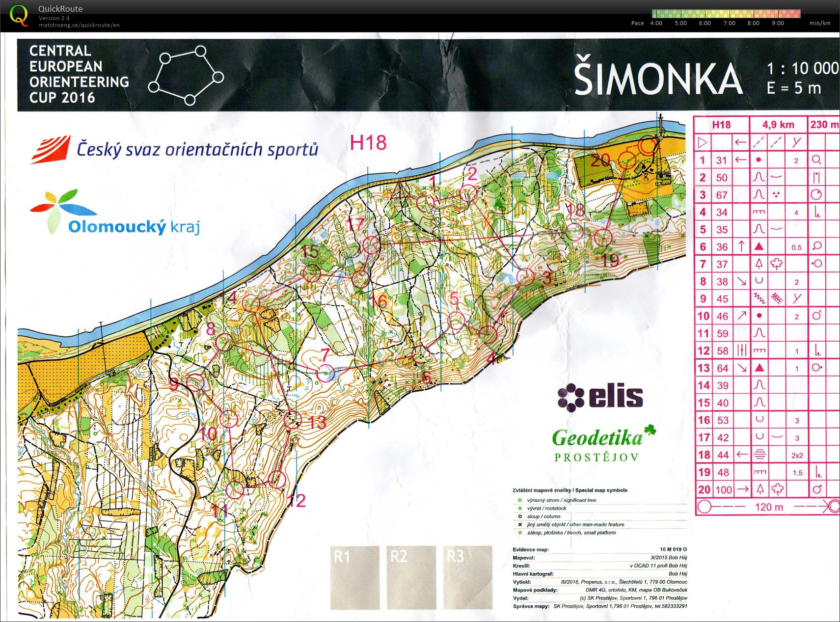Click the '2x2' dimension in description row 18

click(797, 456)
